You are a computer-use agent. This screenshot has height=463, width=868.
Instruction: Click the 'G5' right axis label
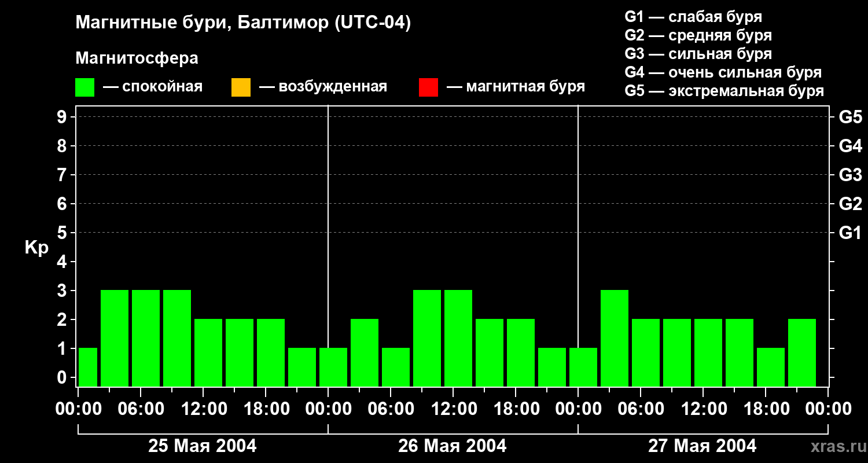click(850, 117)
